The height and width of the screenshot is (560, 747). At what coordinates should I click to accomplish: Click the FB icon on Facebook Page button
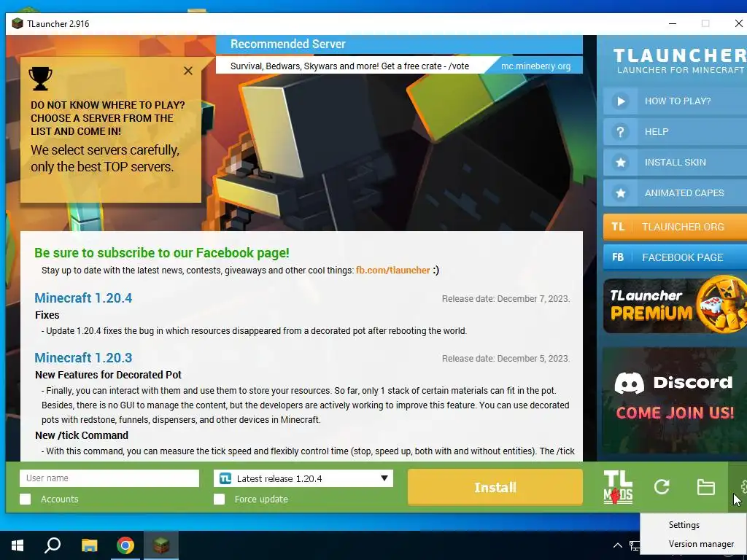point(618,257)
